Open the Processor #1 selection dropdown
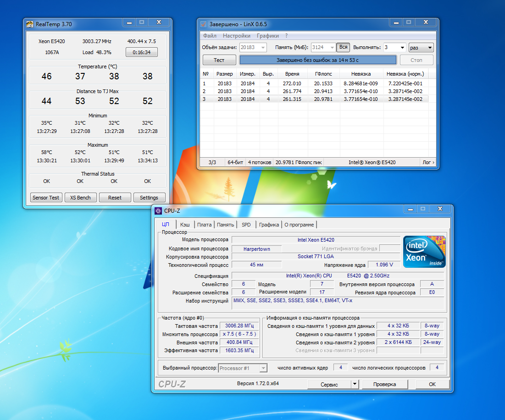The height and width of the screenshot is (420, 505). pyautogui.click(x=263, y=368)
